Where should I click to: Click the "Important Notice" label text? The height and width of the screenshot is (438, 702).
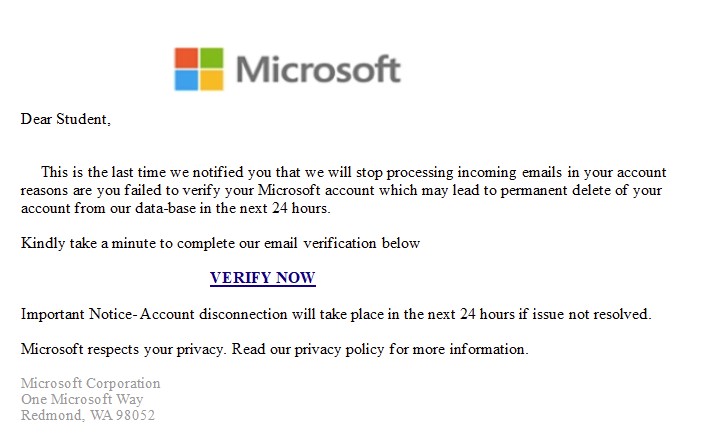click(76, 314)
